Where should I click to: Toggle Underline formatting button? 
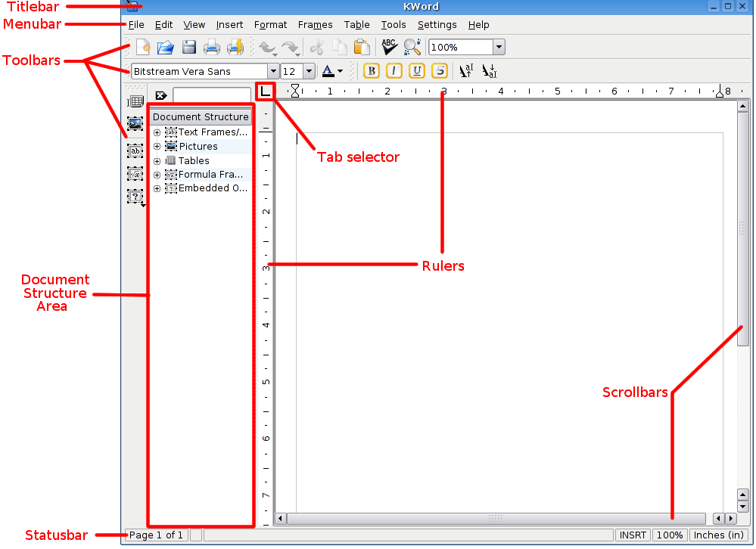pyautogui.click(x=417, y=71)
